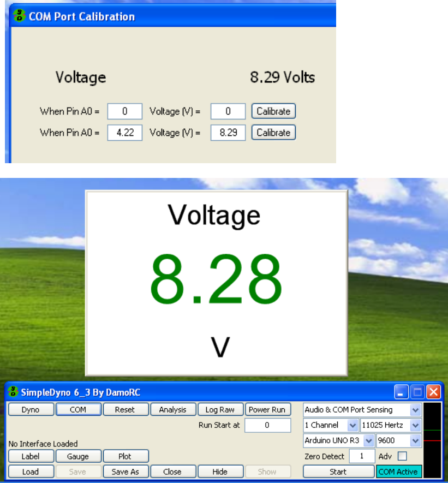The image size is (448, 483).
Task: Open the Analysis button
Action: tap(173, 409)
